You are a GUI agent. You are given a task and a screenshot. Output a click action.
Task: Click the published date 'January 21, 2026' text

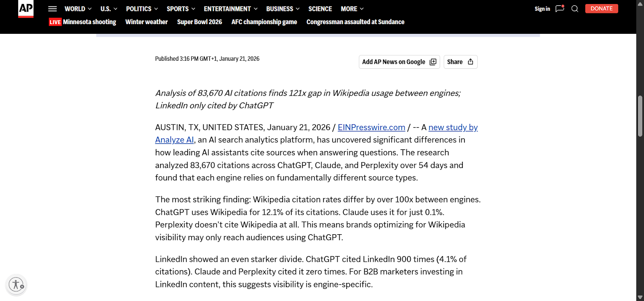(x=239, y=59)
